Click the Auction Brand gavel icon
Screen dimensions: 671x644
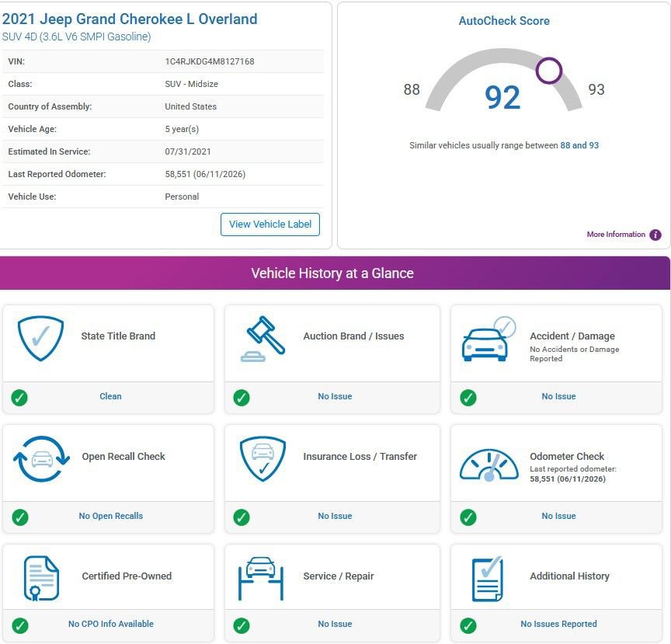(x=262, y=339)
